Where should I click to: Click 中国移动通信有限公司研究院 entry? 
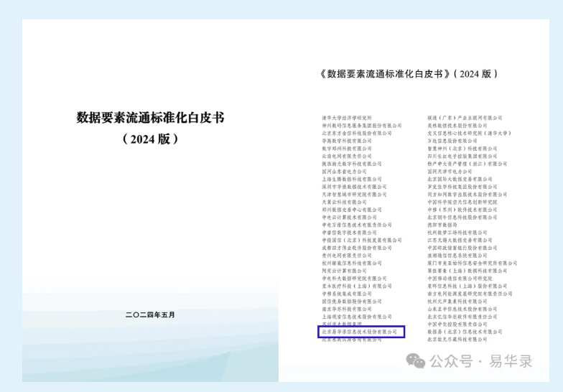click(460, 278)
